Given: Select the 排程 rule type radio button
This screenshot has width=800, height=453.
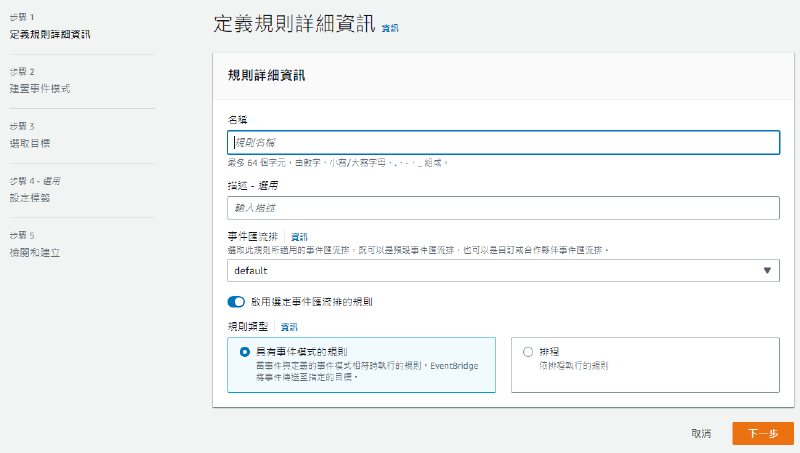Looking at the screenshot, I should (x=528, y=352).
